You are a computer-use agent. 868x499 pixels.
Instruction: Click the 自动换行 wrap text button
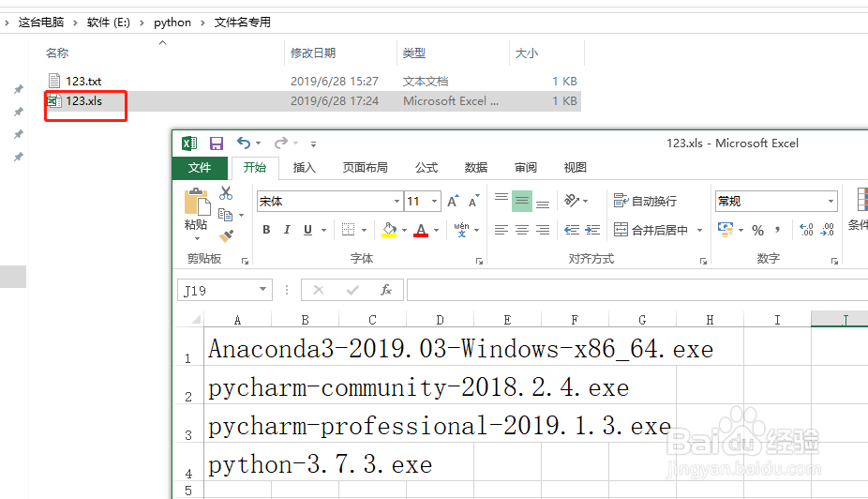(x=646, y=201)
